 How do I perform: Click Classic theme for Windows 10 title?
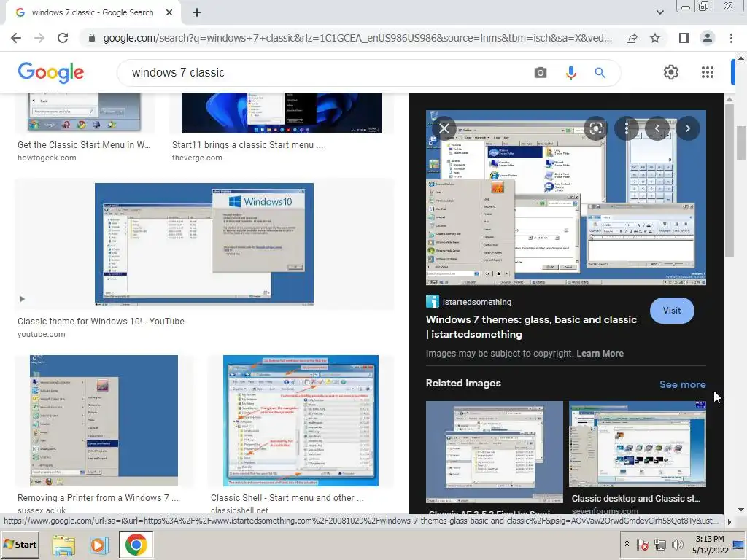pyautogui.click(x=101, y=322)
